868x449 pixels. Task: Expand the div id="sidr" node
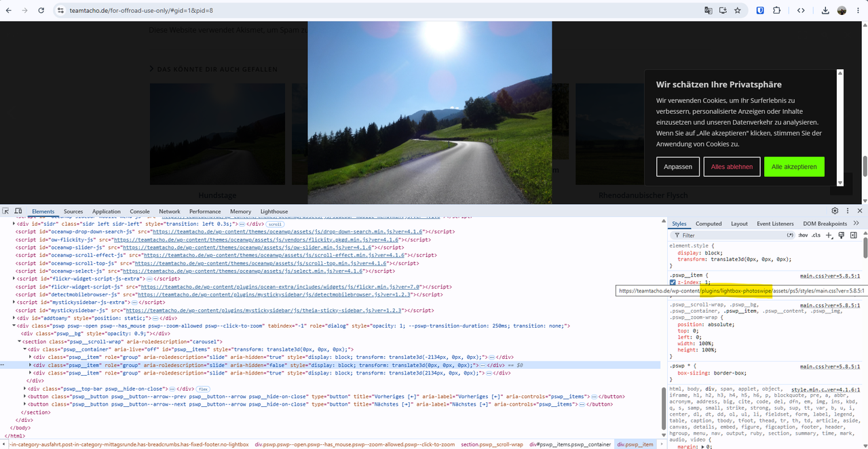(x=14, y=223)
